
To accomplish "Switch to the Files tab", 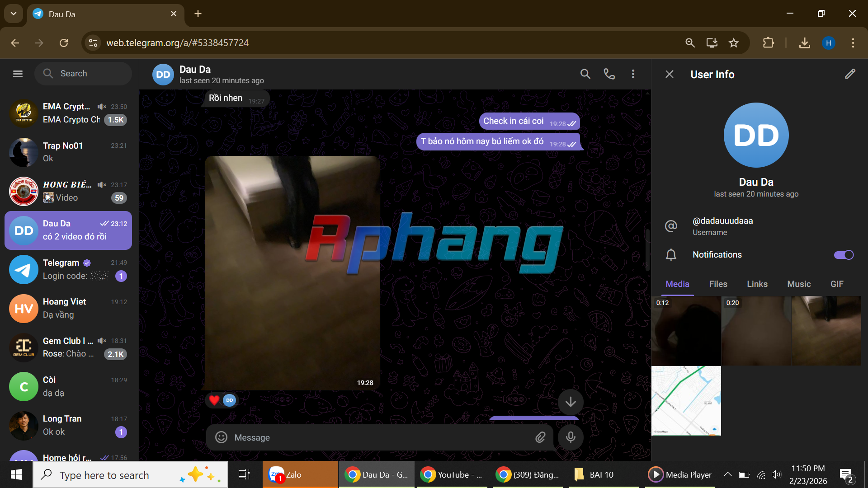I will (718, 284).
